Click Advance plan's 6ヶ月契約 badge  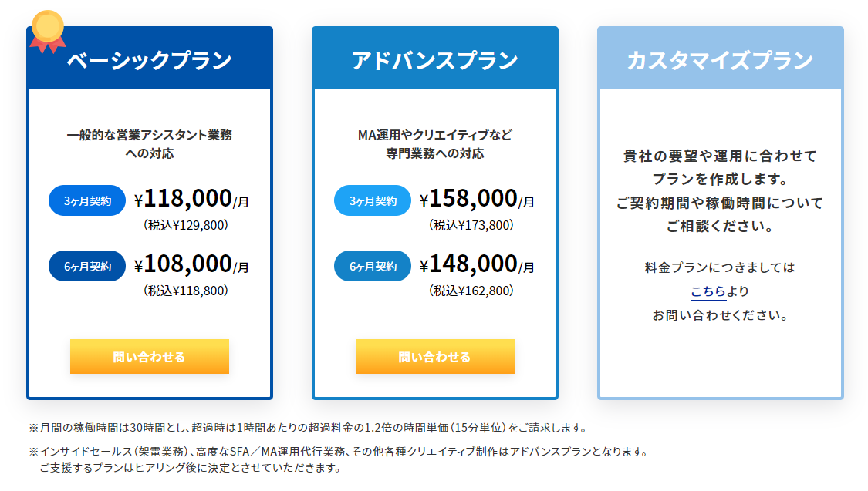[x=373, y=266]
